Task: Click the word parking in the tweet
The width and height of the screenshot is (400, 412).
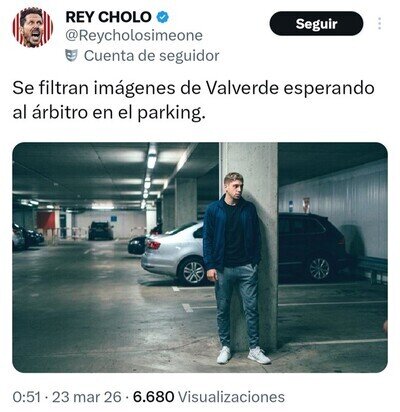Action: pyautogui.click(x=170, y=114)
